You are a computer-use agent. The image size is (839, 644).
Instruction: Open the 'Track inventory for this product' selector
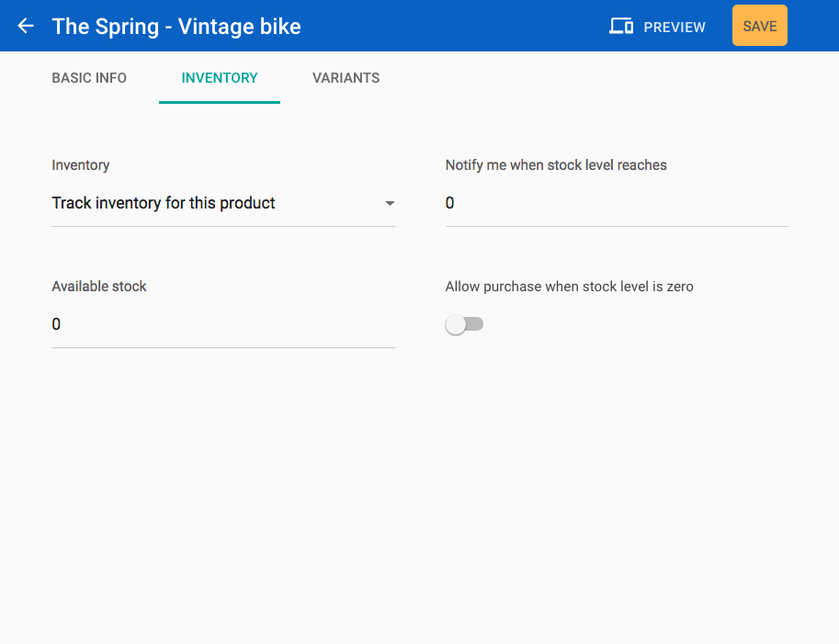click(x=223, y=203)
